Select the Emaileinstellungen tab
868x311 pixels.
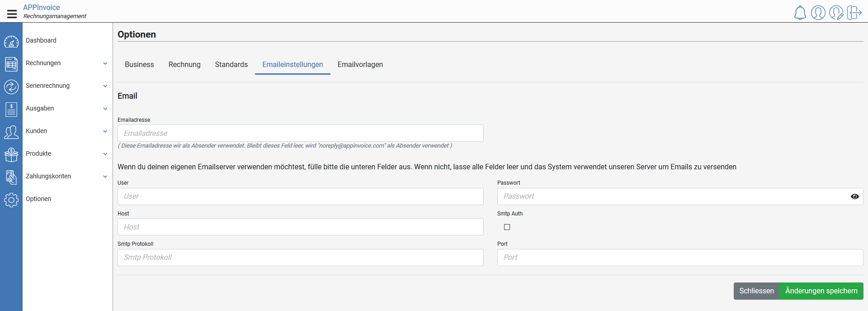click(x=292, y=64)
